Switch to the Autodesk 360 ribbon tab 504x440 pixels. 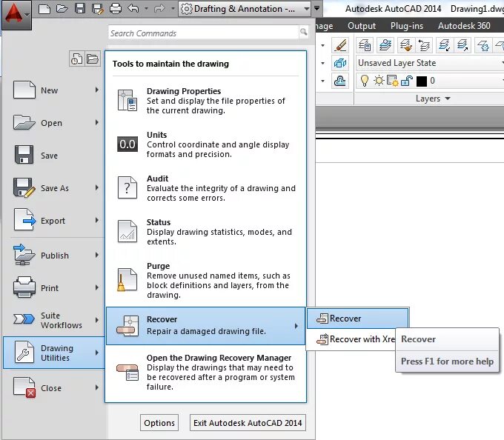pos(464,26)
